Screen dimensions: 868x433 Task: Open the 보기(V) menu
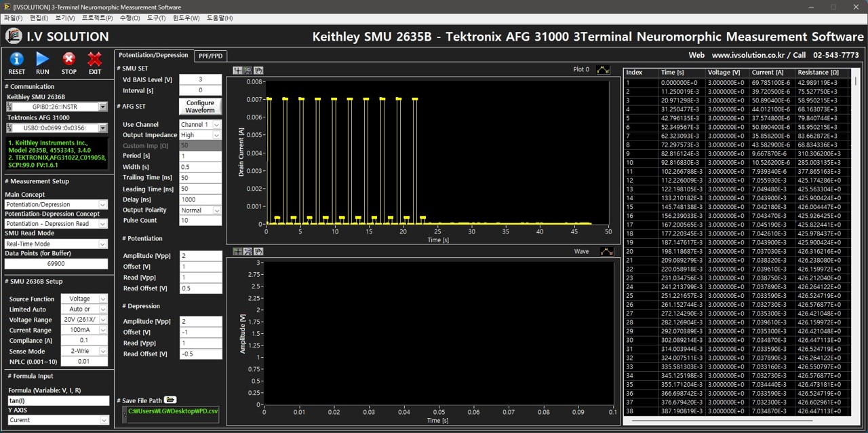point(66,18)
